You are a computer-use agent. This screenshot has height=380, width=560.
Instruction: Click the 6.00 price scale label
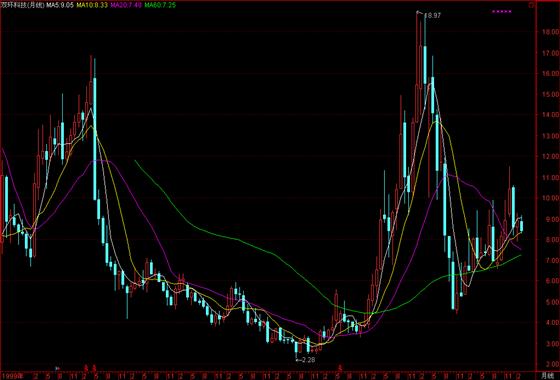point(551,281)
